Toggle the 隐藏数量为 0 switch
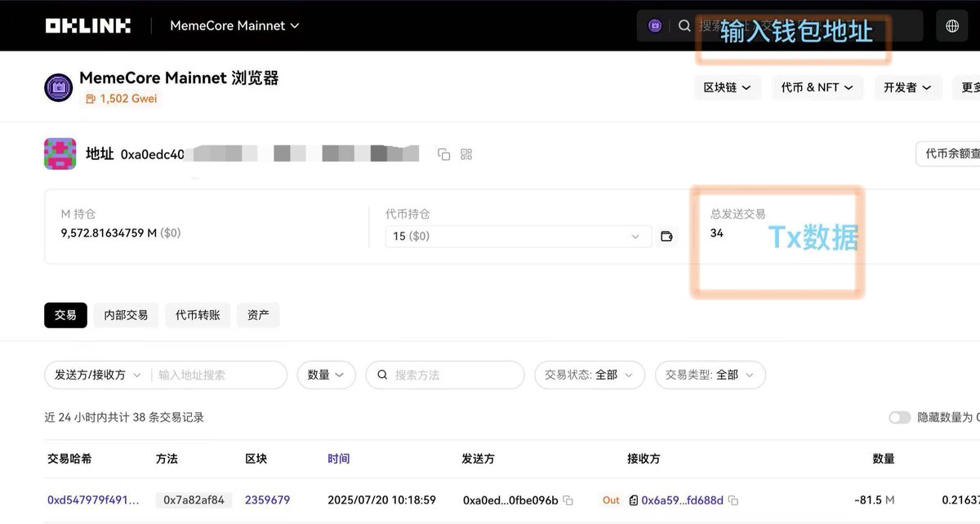 point(900,417)
